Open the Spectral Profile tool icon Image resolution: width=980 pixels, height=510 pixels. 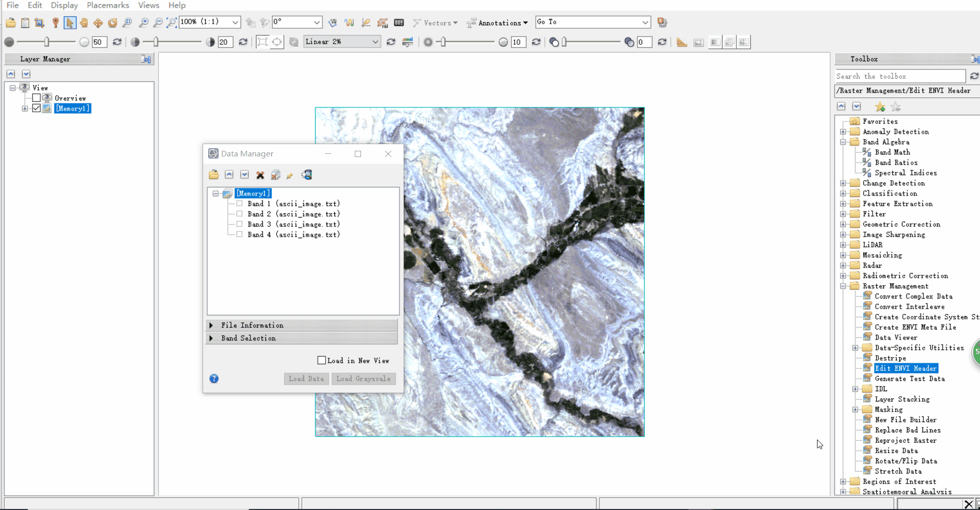(x=350, y=23)
